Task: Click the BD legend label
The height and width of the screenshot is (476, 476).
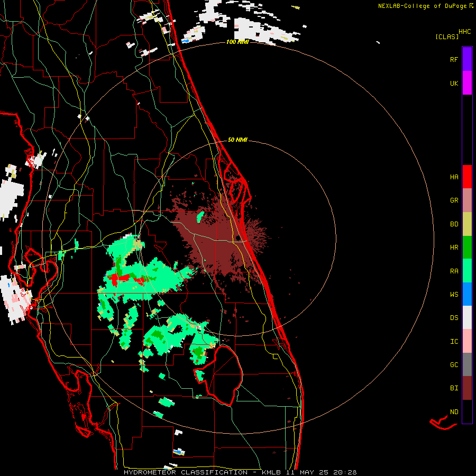Action: tap(454, 224)
